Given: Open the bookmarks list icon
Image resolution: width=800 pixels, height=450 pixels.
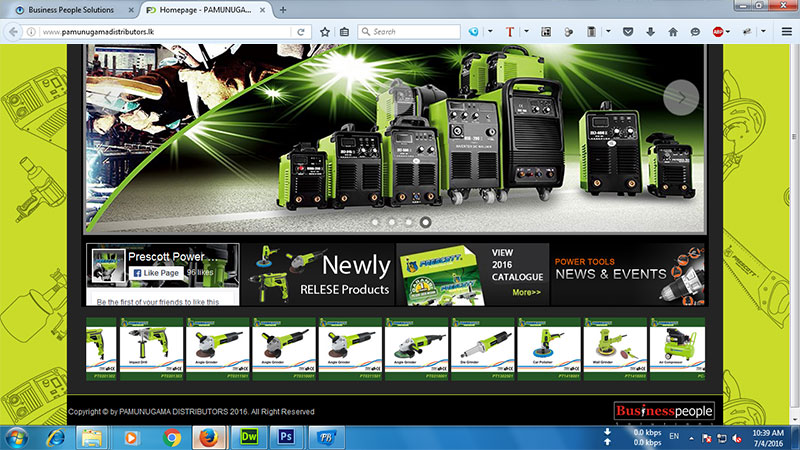Looking at the screenshot, I should [x=344, y=32].
